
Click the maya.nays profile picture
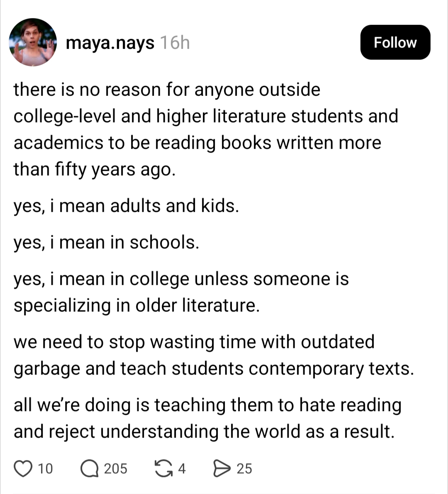pyautogui.click(x=33, y=42)
